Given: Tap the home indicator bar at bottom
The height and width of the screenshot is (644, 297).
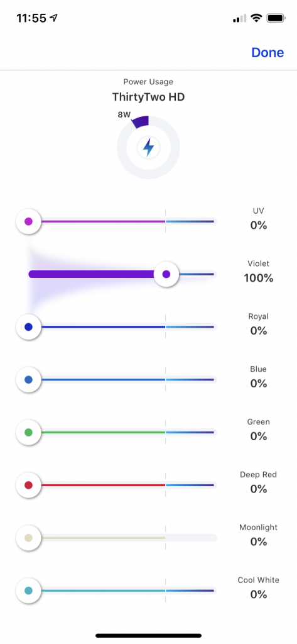Looking at the screenshot, I should coord(148,635).
